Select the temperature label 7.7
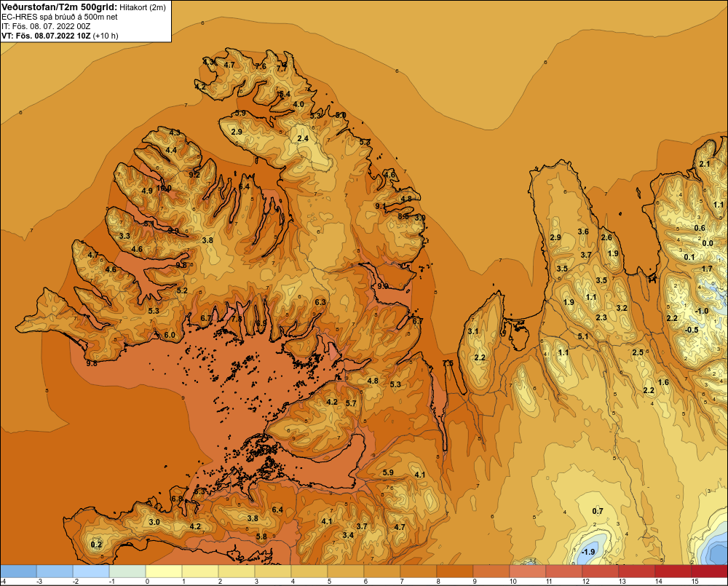 (x=282, y=68)
